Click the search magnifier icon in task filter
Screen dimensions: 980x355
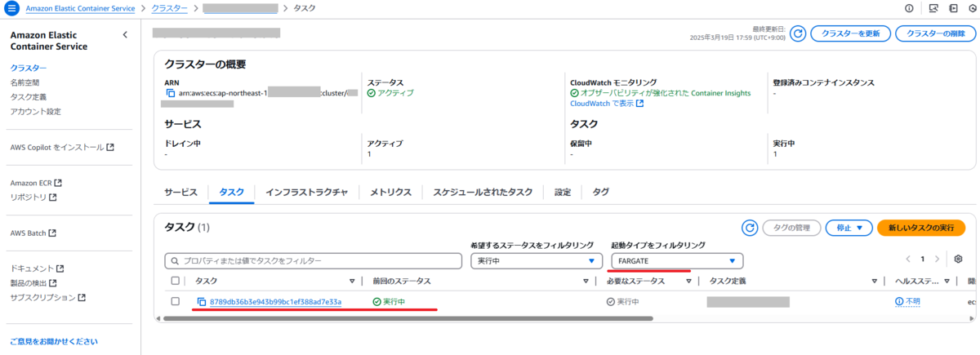point(174,261)
